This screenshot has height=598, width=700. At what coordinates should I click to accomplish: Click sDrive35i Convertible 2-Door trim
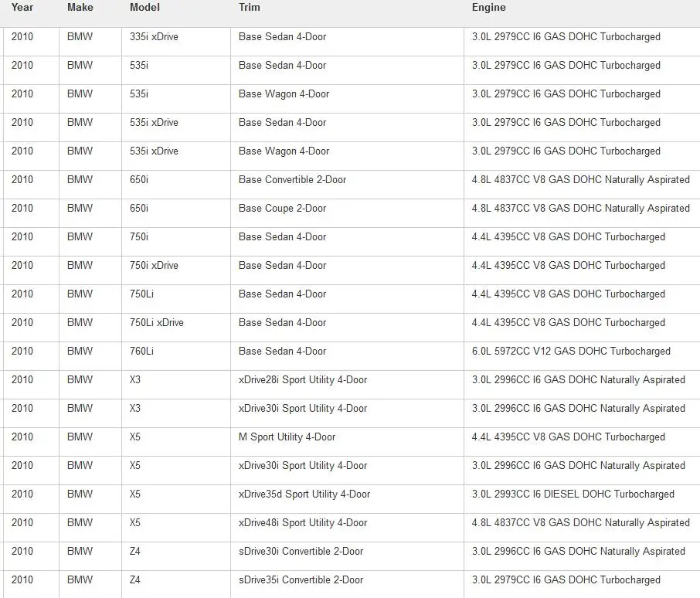pyautogui.click(x=301, y=579)
